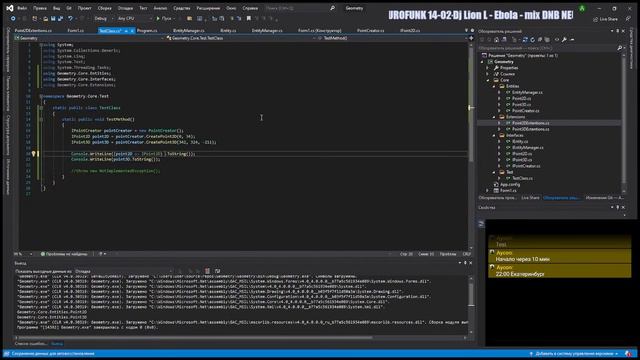Click the green user account avatar

pos(582,8)
